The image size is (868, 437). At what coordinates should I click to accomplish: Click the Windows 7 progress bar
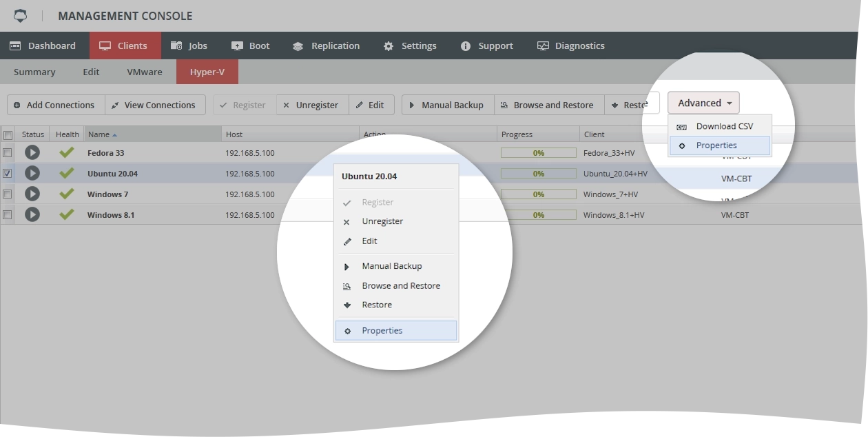coord(539,194)
